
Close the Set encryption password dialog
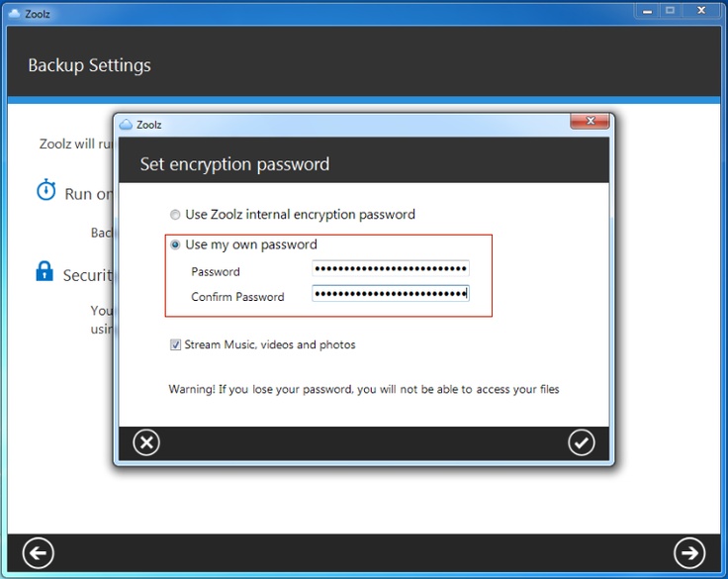(x=590, y=122)
